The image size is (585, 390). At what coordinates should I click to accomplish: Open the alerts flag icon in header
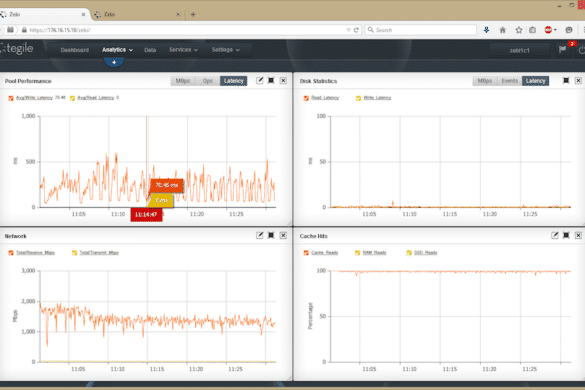tap(563, 49)
